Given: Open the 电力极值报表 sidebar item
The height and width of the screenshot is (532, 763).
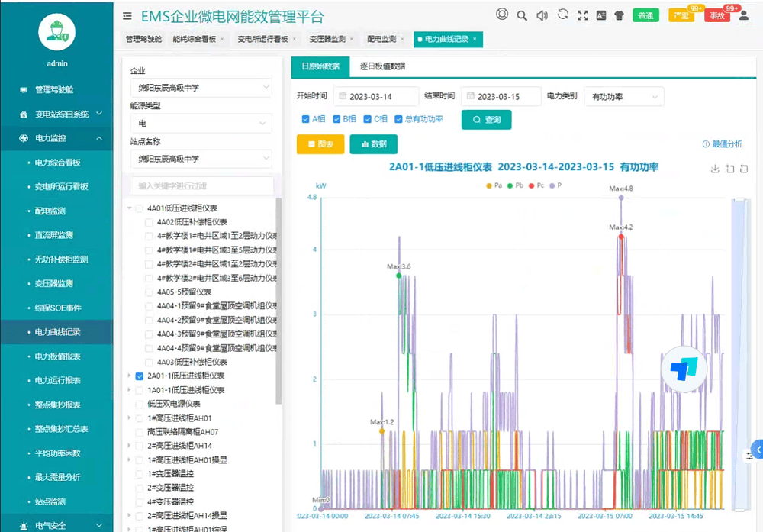Looking at the screenshot, I should point(58,356).
